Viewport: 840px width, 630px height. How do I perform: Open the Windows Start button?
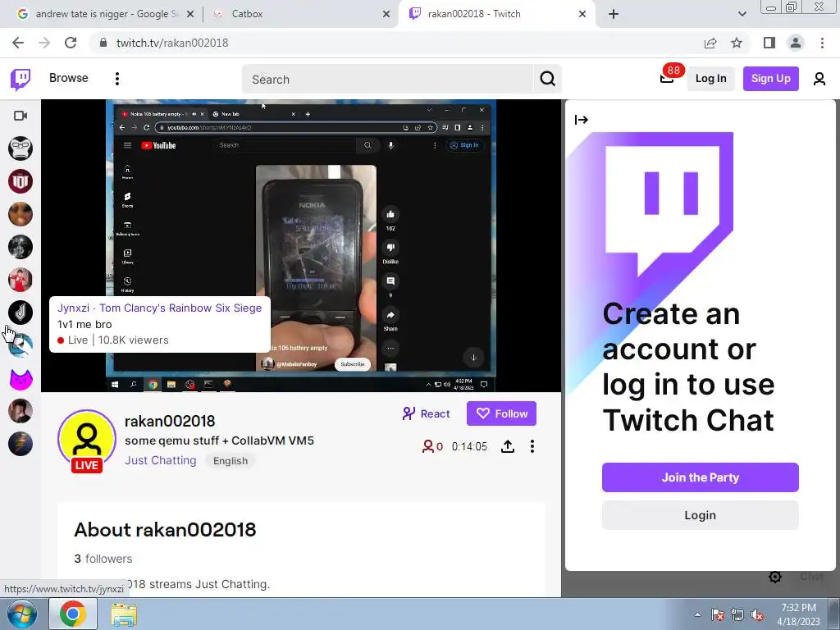pos(22,614)
